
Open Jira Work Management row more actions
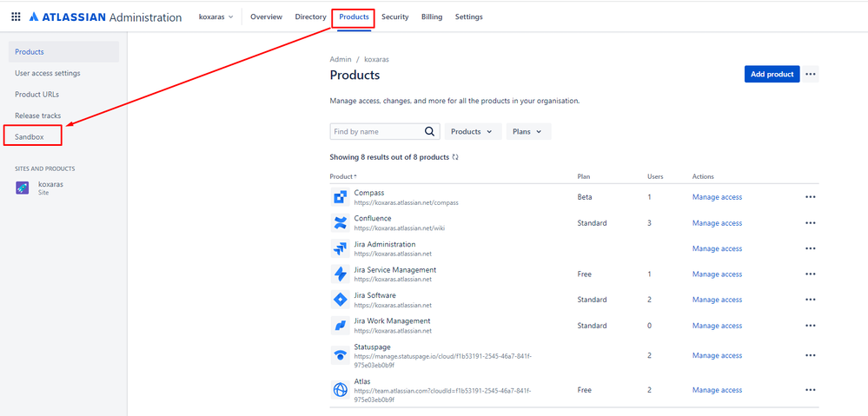pos(811,326)
